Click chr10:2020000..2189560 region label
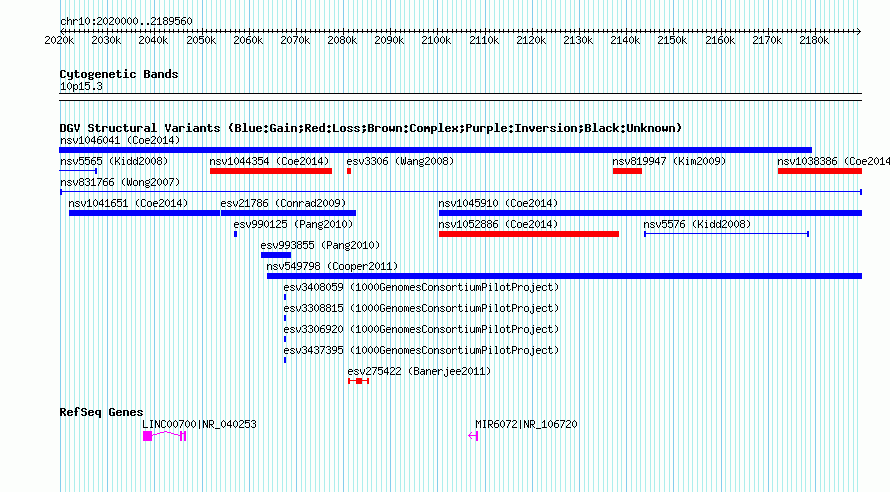 click(x=126, y=21)
